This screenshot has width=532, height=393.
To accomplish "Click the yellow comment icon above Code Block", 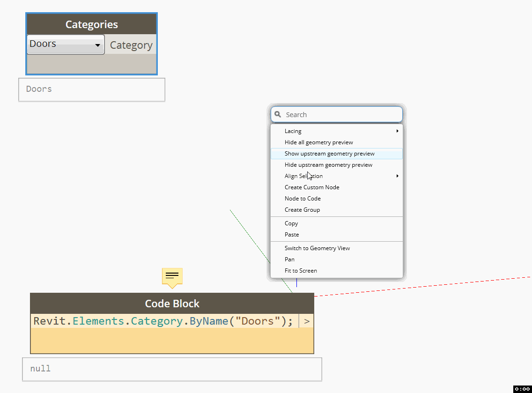I will tap(171, 277).
